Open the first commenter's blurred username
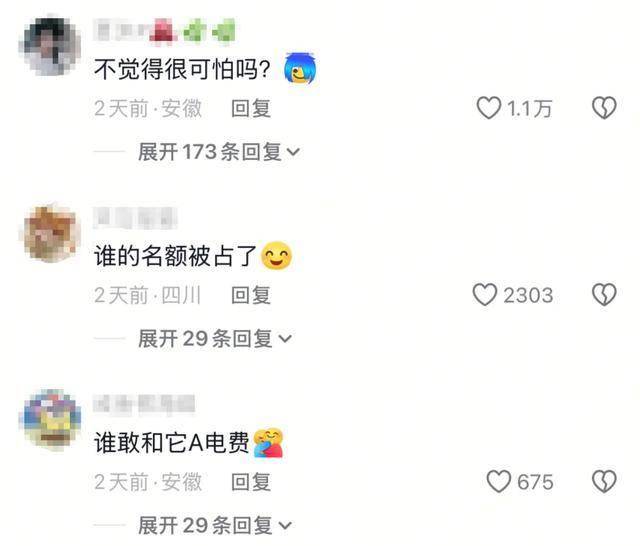 (164, 30)
